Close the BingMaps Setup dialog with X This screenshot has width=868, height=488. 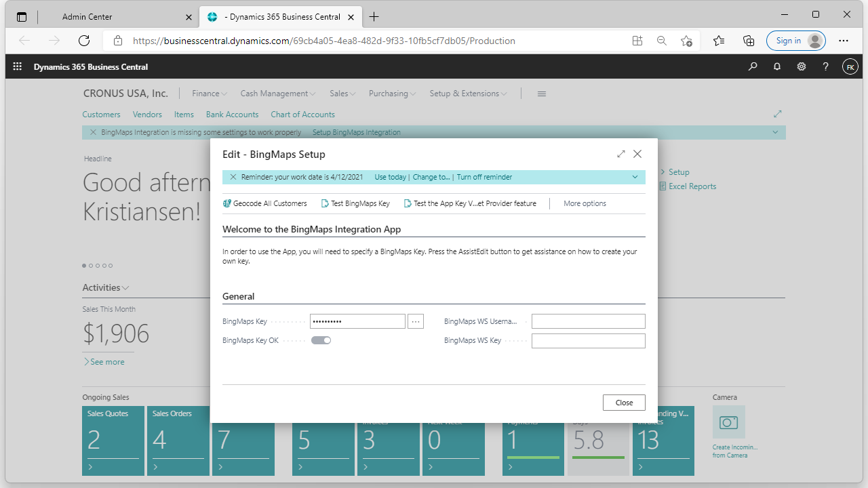point(637,154)
